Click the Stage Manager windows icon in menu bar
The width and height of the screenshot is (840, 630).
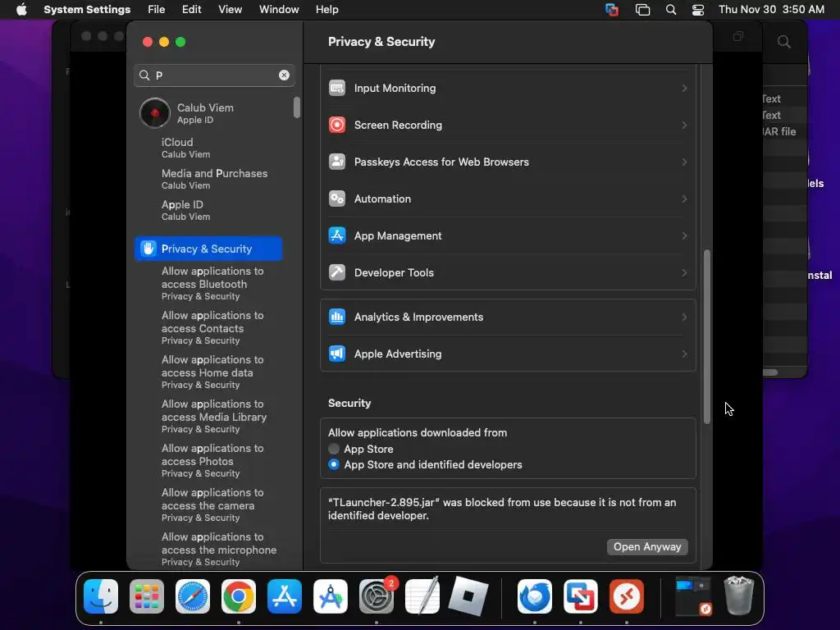click(642, 10)
